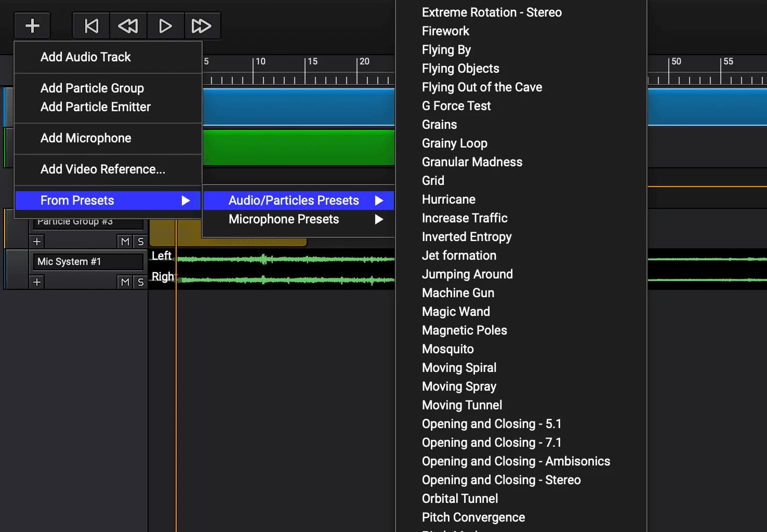
Task: Open the add track plus menu
Action: click(x=32, y=25)
